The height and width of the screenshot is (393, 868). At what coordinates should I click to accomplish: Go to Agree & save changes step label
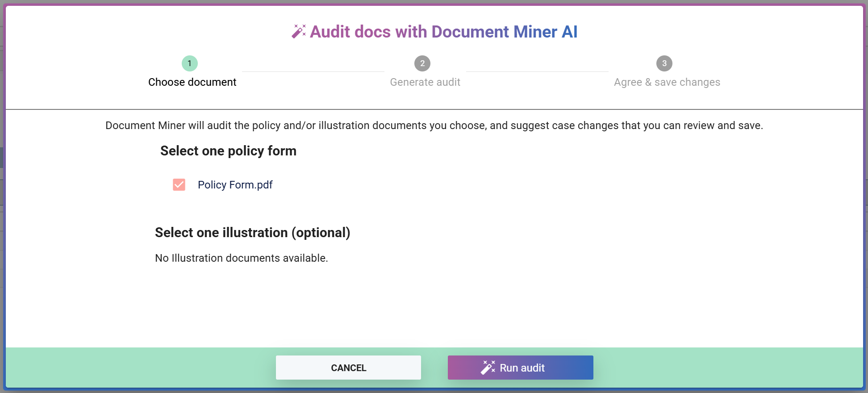667,82
